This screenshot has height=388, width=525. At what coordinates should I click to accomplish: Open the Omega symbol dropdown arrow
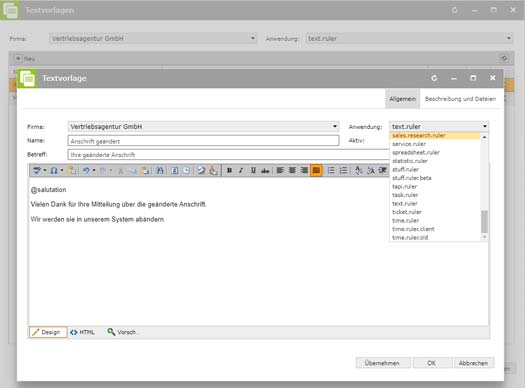tap(62, 170)
